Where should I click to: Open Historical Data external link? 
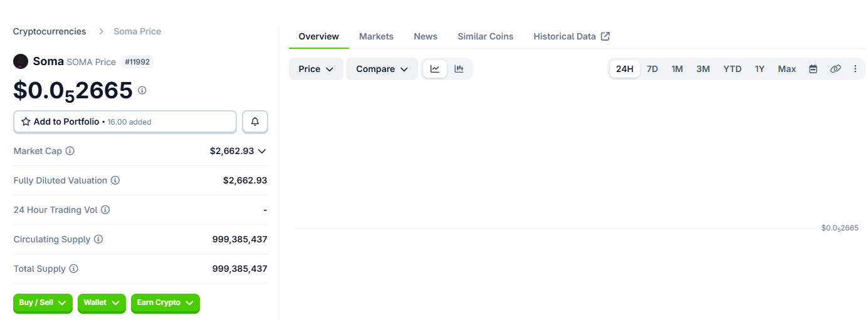(571, 36)
